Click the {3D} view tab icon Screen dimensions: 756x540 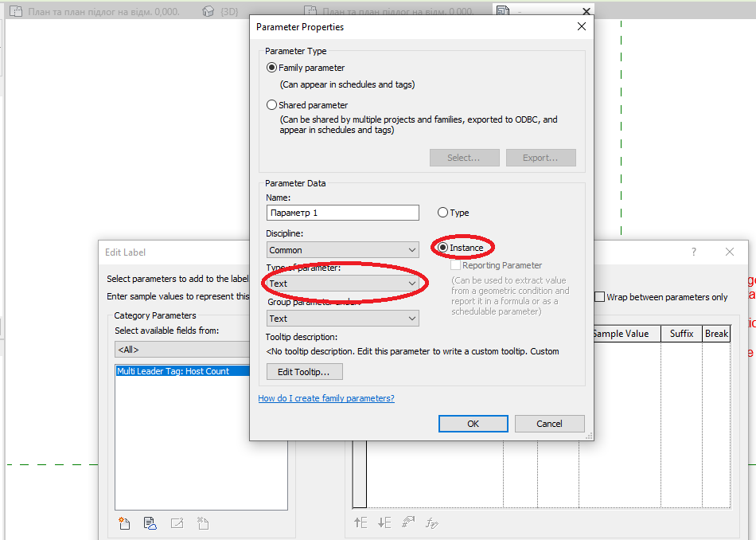[x=207, y=11]
